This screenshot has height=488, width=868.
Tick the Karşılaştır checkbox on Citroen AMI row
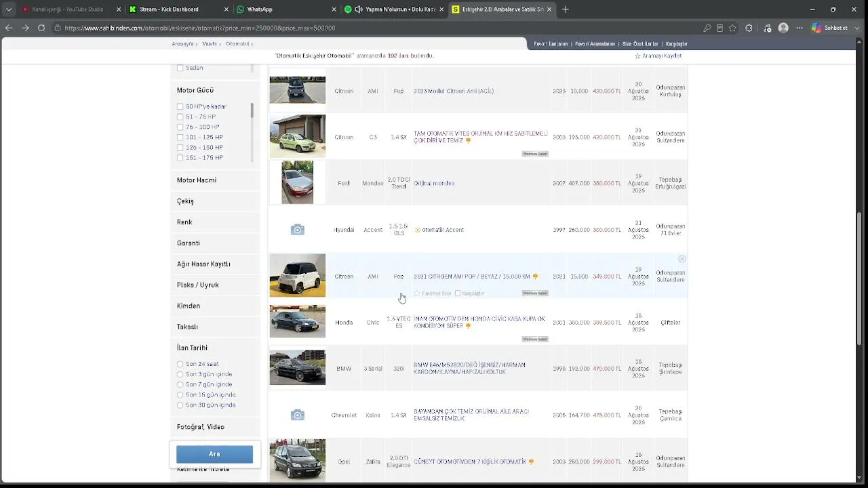click(458, 293)
